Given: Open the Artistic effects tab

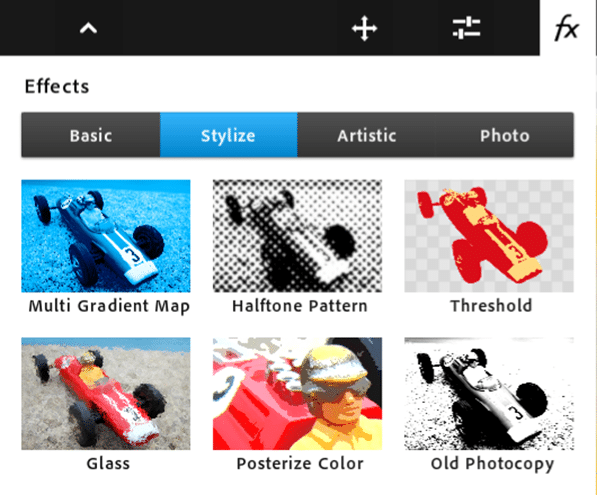Looking at the screenshot, I should pyautogui.click(x=367, y=135).
